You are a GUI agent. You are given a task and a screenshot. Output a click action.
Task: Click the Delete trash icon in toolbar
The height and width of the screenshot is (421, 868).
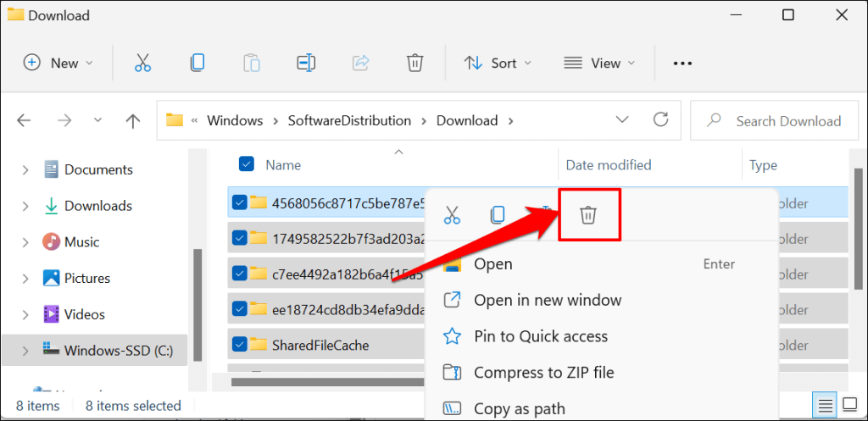click(415, 63)
